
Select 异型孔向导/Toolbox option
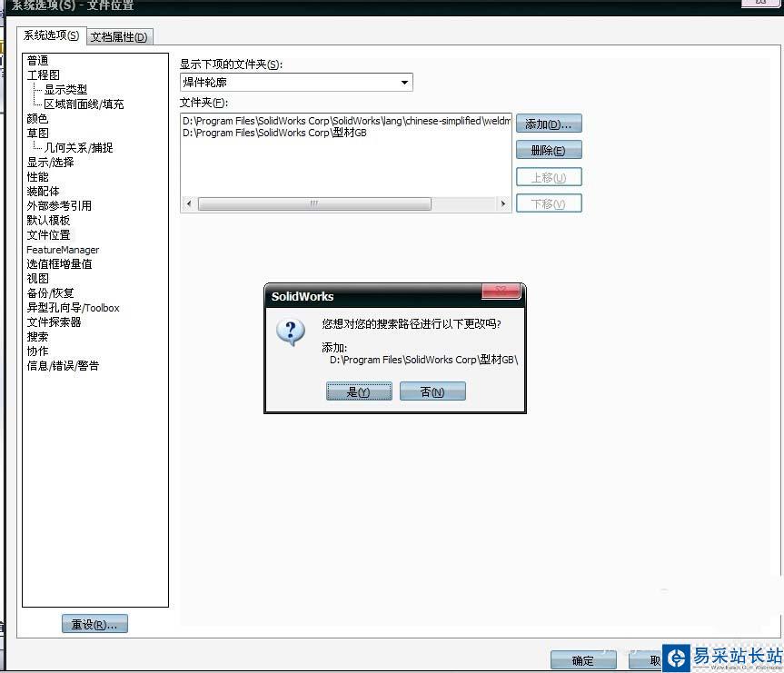click(73, 308)
